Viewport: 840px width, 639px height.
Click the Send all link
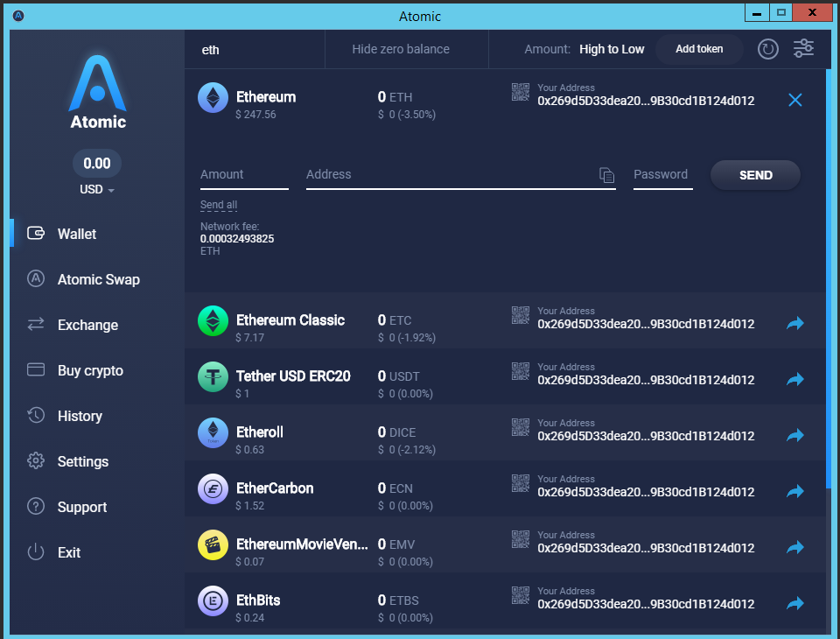click(219, 205)
